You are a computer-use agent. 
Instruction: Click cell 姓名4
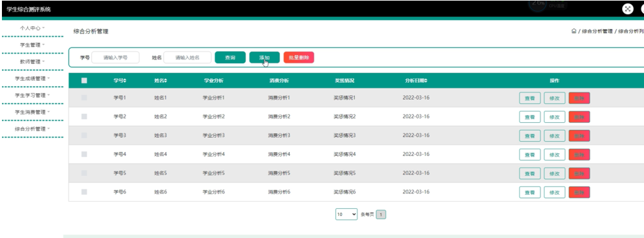coord(160,154)
